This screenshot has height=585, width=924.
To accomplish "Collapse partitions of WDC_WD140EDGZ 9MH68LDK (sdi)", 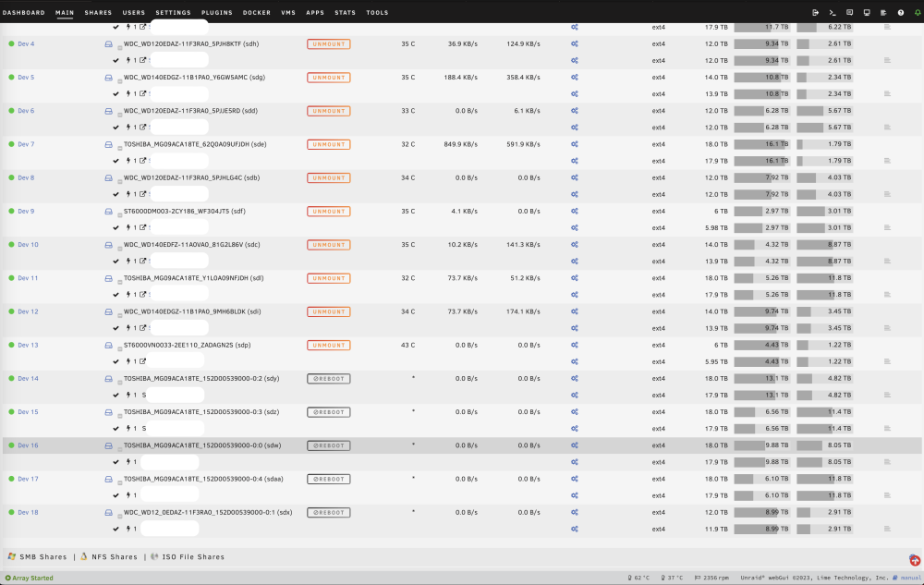I will pyautogui.click(x=119, y=315).
